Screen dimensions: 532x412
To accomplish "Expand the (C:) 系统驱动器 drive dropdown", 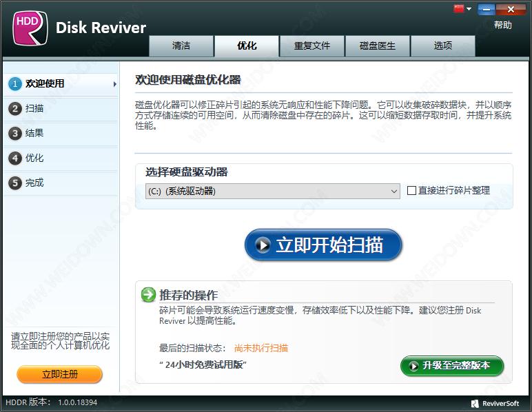I will [273, 192].
